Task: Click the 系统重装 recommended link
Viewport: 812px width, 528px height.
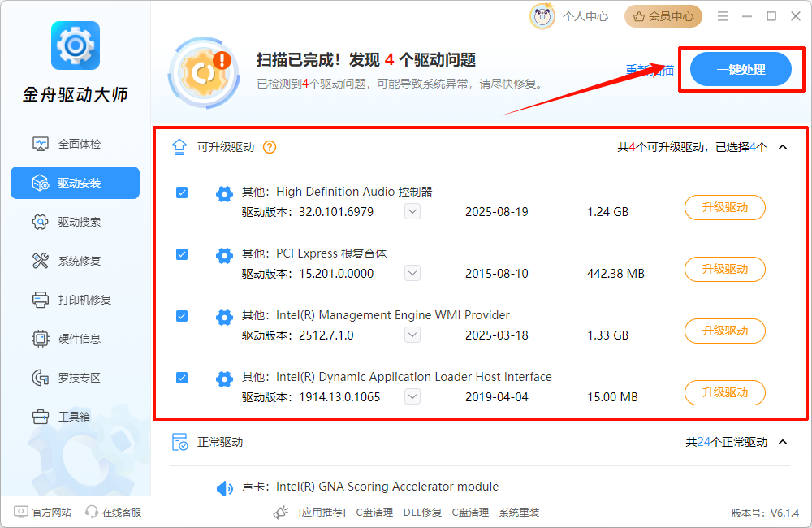Action: coord(519,513)
